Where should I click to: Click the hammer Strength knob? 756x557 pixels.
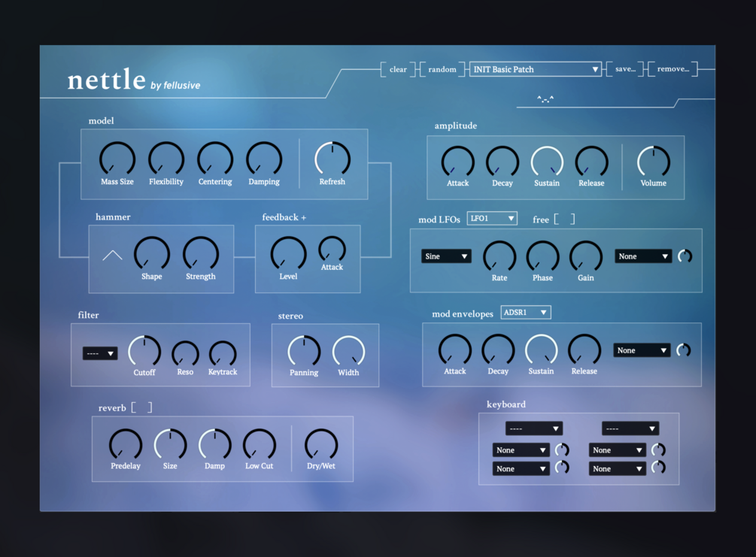tap(201, 253)
